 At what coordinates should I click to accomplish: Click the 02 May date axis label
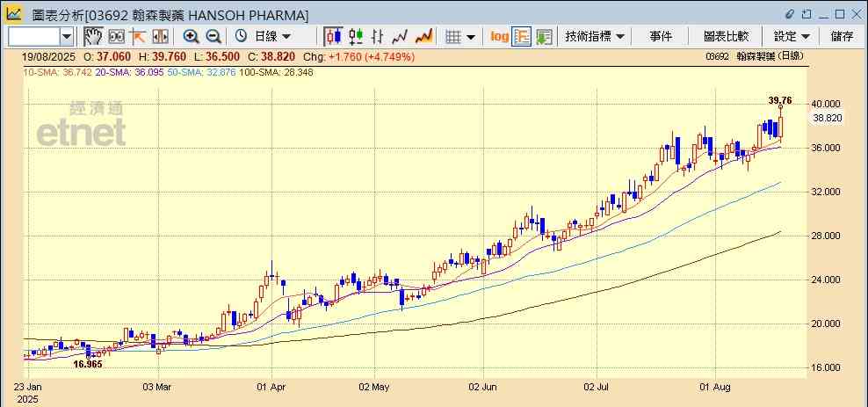coord(374,386)
